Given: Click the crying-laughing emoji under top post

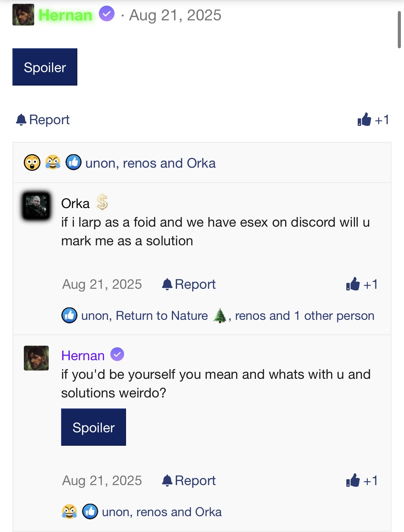Looking at the screenshot, I should [53, 163].
